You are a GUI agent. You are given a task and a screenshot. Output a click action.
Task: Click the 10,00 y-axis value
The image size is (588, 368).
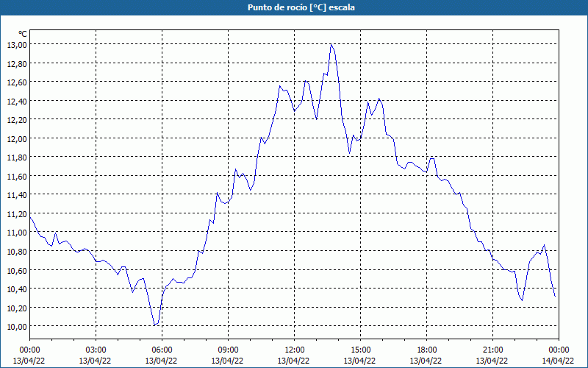click(17, 326)
